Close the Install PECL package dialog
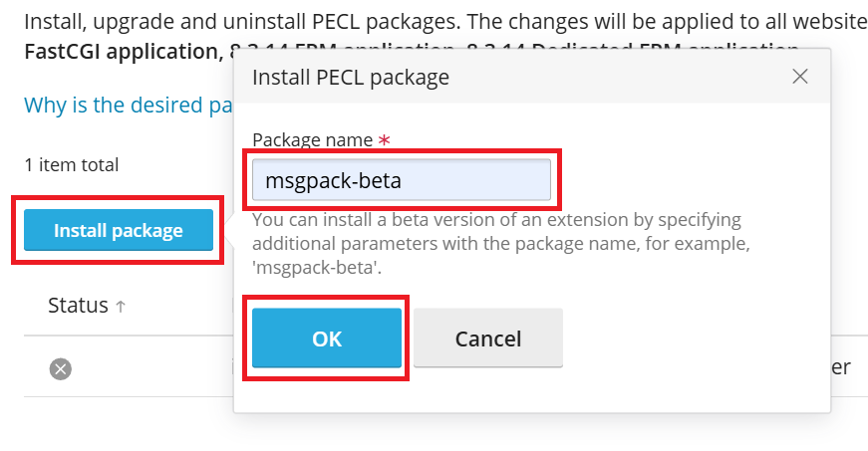 [x=799, y=77]
